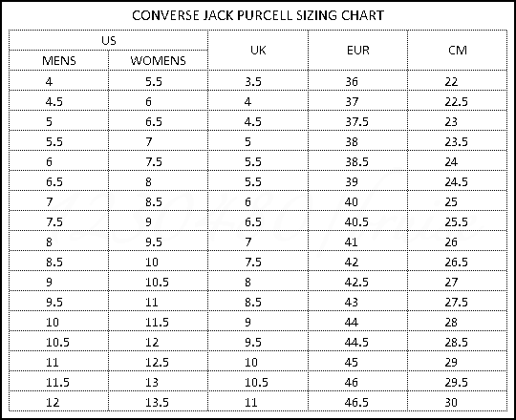Select the womens 13.5 cell
Screen dimensions: 516x420
(x=158, y=402)
